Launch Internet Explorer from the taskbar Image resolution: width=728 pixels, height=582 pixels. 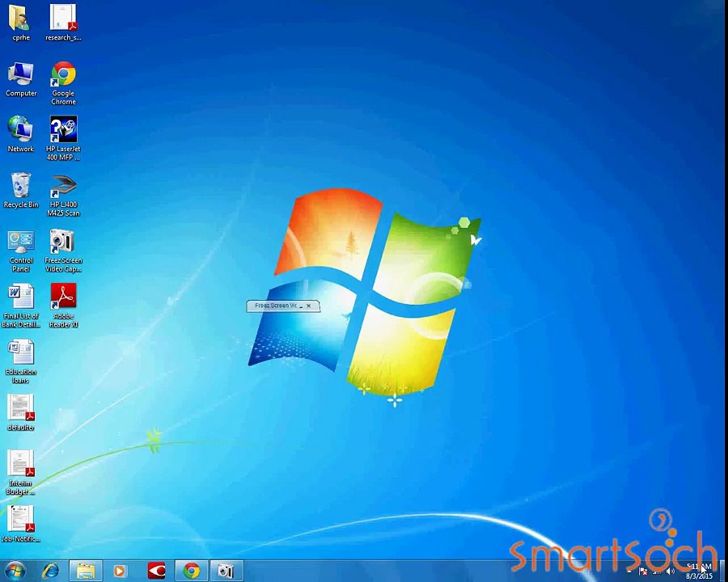pyautogui.click(x=51, y=571)
